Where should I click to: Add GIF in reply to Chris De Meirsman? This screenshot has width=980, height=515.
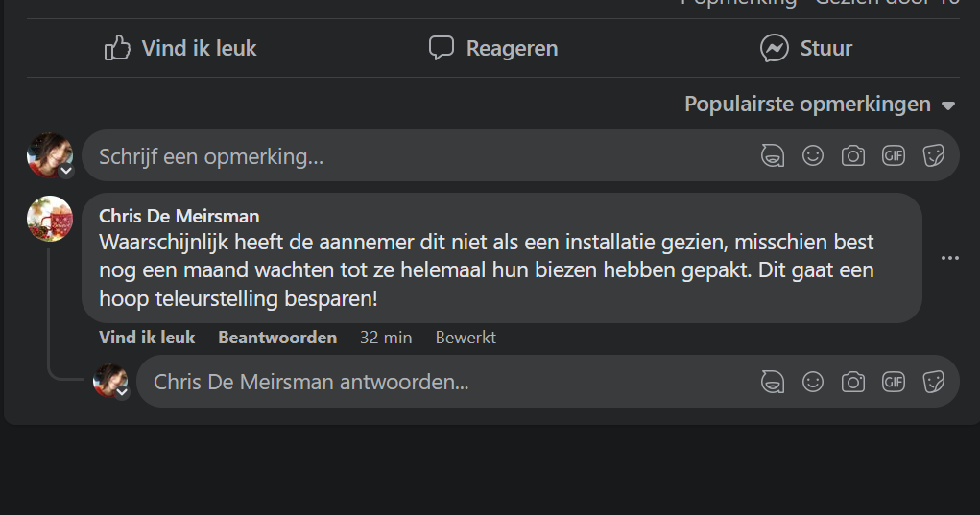(894, 382)
